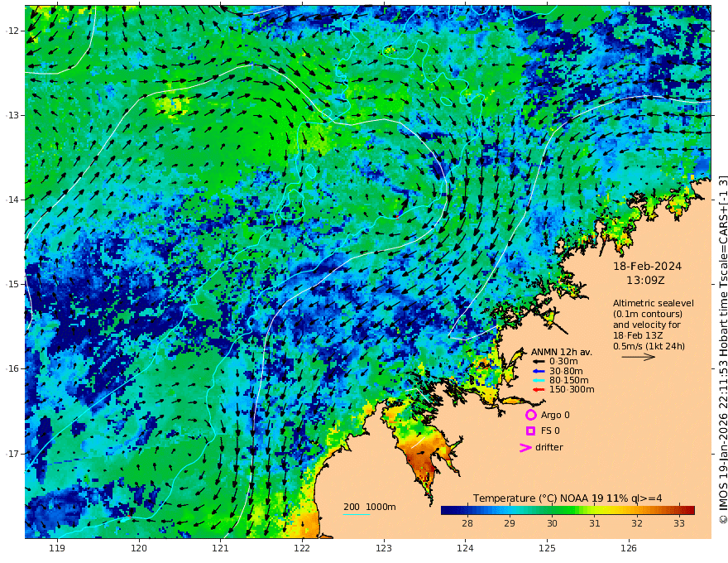Image resolution: width=728 pixels, height=563 pixels.
Task: Click the magenta drifter arrowhead legend icon
Action: tap(525, 448)
